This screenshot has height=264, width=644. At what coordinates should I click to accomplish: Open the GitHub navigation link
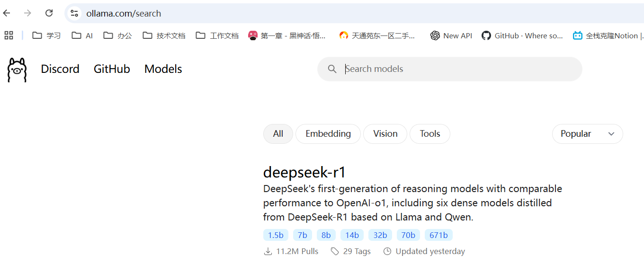(112, 69)
